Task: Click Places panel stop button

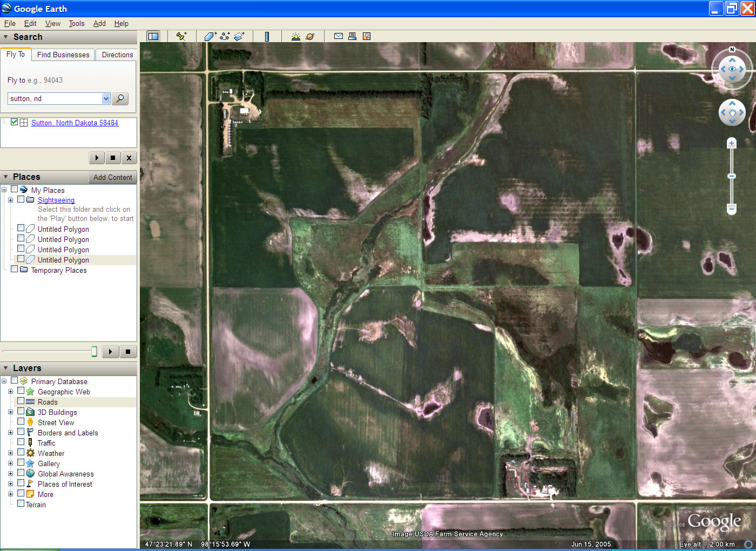Action: click(x=128, y=352)
